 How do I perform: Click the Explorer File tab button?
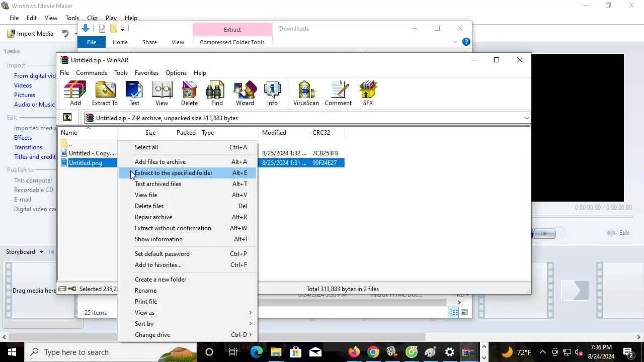[x=92, y=42]
